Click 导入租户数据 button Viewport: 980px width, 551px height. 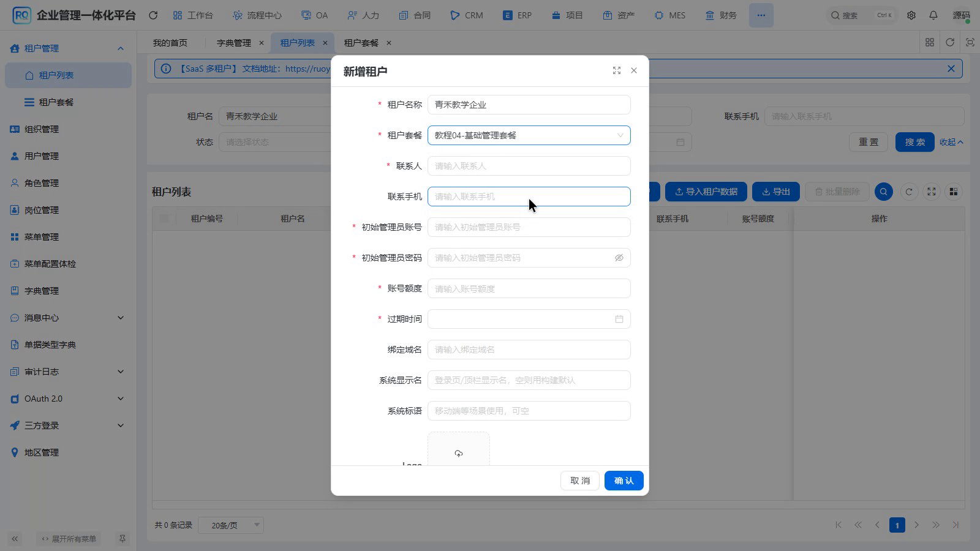pos(706,192)
